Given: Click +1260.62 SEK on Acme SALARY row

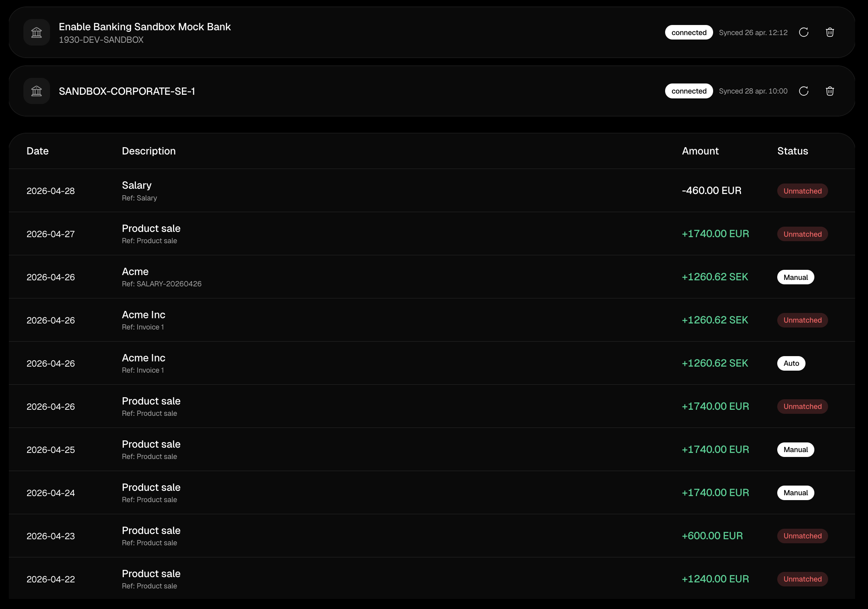Looking at the screenshot, I should (715, 277).
